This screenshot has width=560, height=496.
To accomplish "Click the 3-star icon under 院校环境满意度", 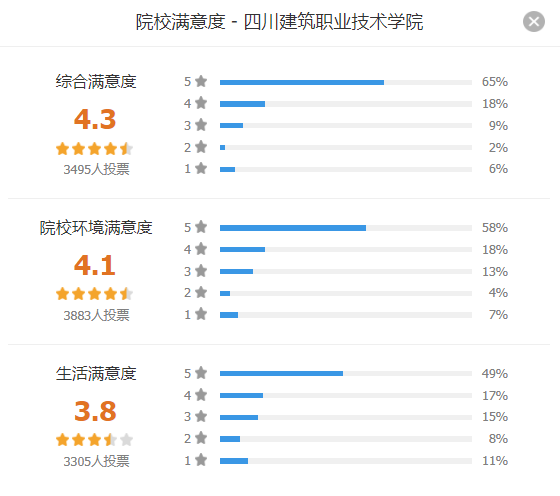I will [x=201, y=271].
